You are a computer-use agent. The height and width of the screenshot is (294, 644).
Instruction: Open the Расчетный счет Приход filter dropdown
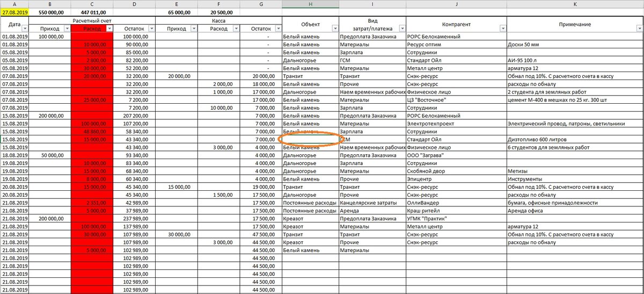pyautogui.click(x=66, y=28)
